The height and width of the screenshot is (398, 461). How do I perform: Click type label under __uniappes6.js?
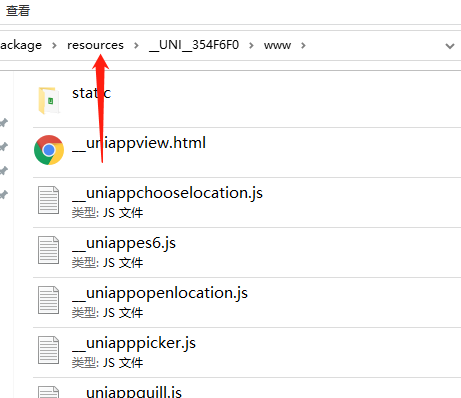(x=107, y=263)
